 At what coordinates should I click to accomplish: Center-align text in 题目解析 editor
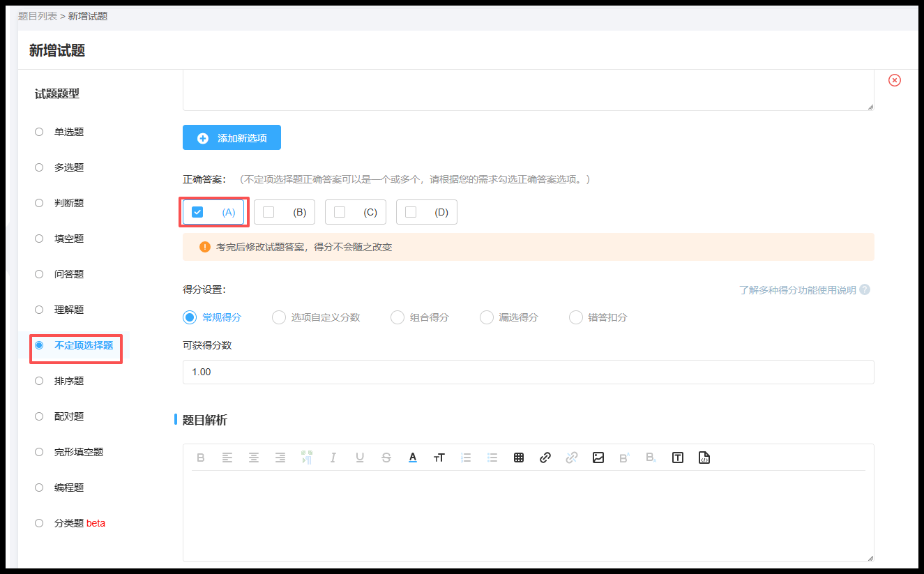(254, 458)
